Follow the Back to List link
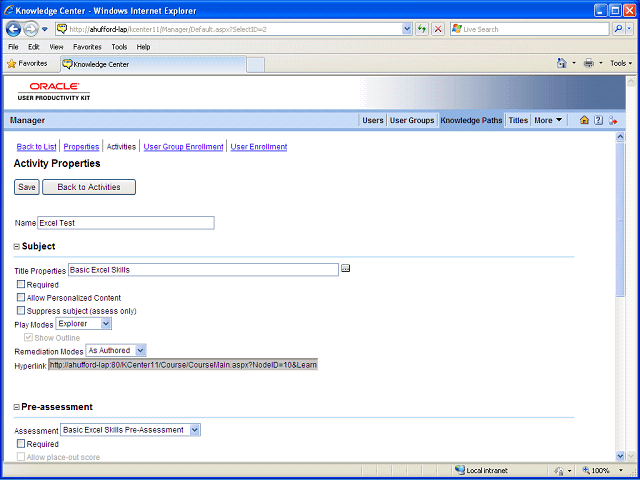Viewport: 640px width, 480px height. (x=36, y=147)
